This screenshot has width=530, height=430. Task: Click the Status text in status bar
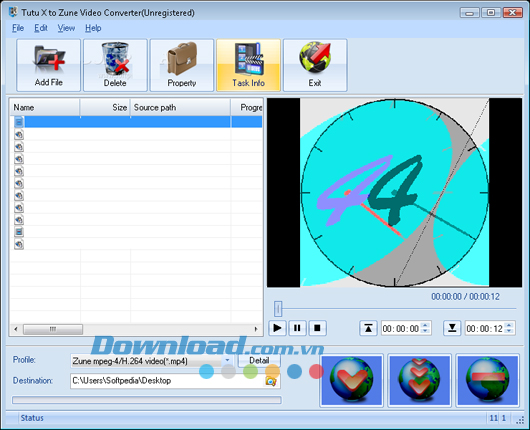pyautogui.click(x=32, y=418)
